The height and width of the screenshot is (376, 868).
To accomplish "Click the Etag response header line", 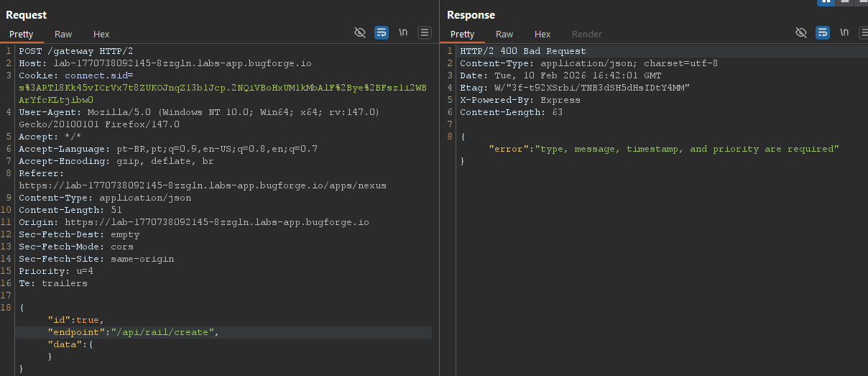I will 575,88.
